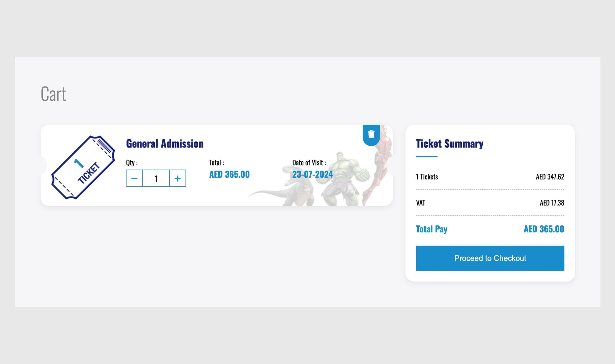Focus the quantity input field
Screen dimensions: 615x364
click(x=156, y=178)
